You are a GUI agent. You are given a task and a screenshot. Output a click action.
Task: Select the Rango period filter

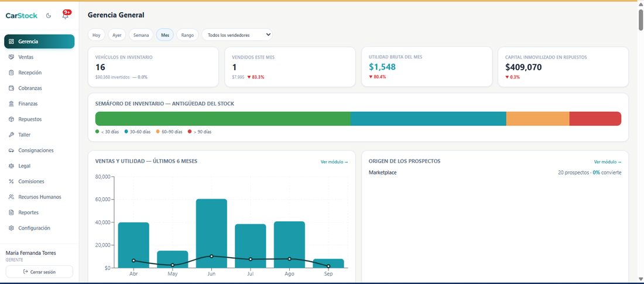pos(188,35)
